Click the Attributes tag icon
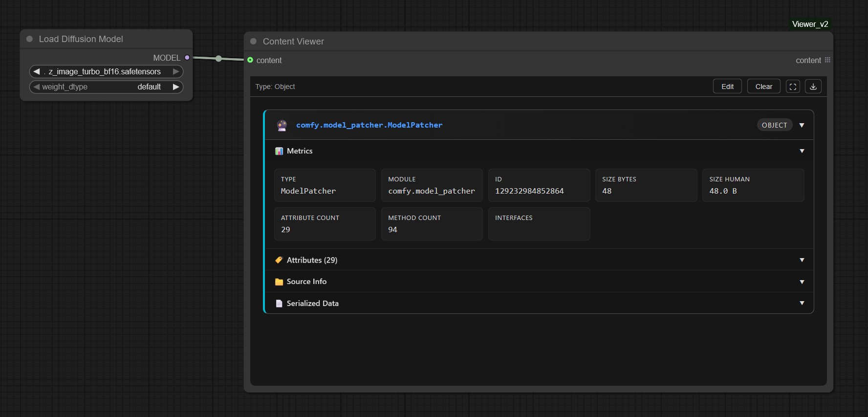Viewport: 868px width, 417px height. click(279, 260)
